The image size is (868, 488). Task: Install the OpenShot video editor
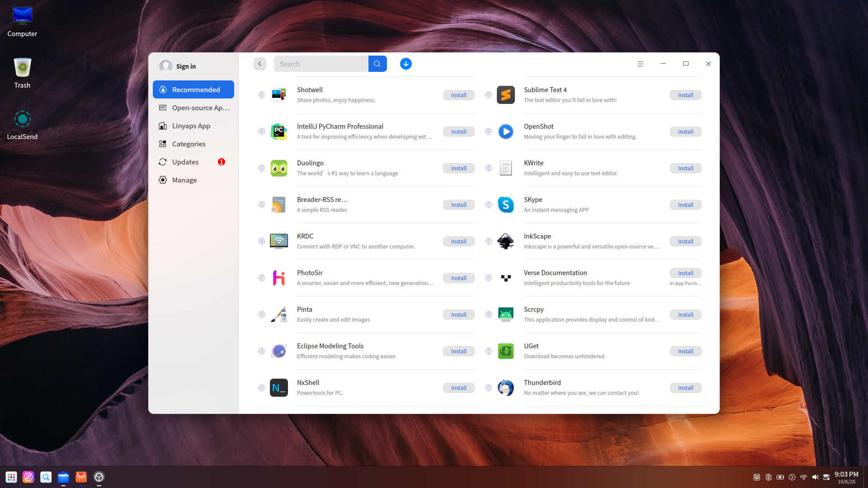pyautogui.click(x=685, y=131)
